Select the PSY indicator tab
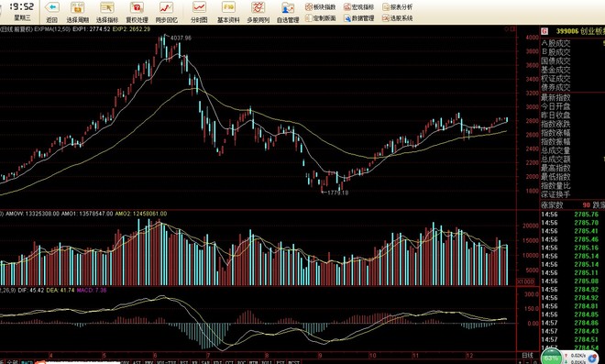Screen dimensions: 605x364 (x=280, y=361)
